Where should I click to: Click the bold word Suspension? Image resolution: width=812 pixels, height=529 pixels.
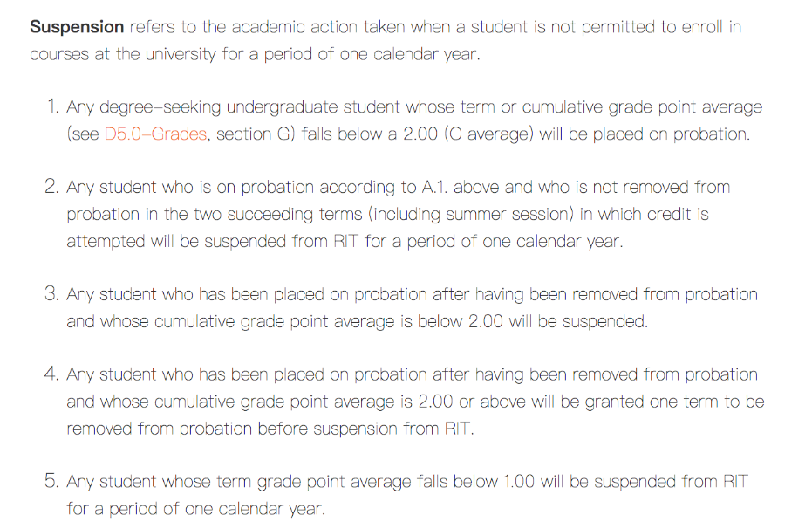pos(77,27)
